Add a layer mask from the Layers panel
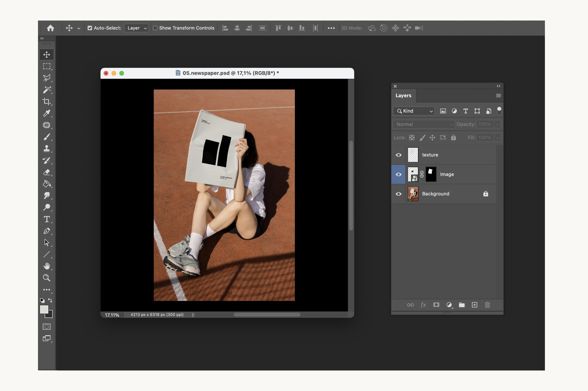 (x=436, y=305)
